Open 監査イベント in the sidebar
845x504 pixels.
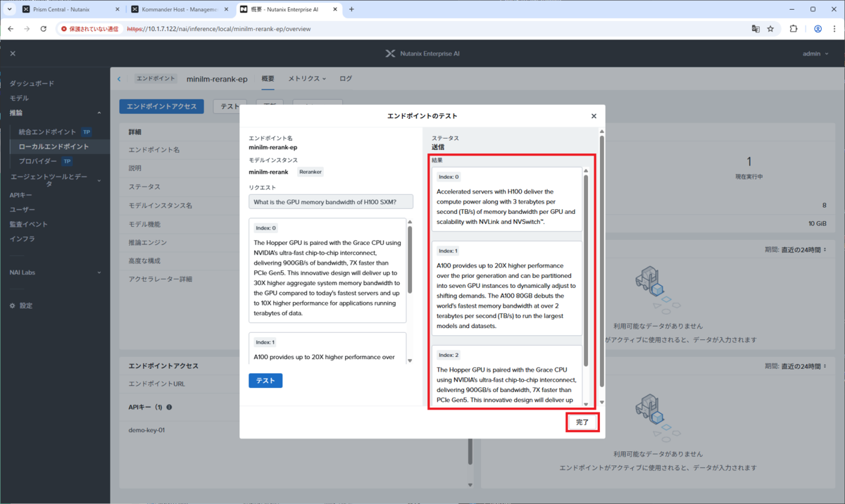[x=28, y=224]
